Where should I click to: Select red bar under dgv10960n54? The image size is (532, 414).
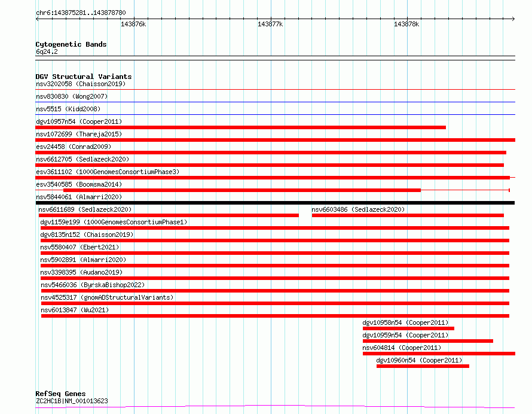[423, 366]
